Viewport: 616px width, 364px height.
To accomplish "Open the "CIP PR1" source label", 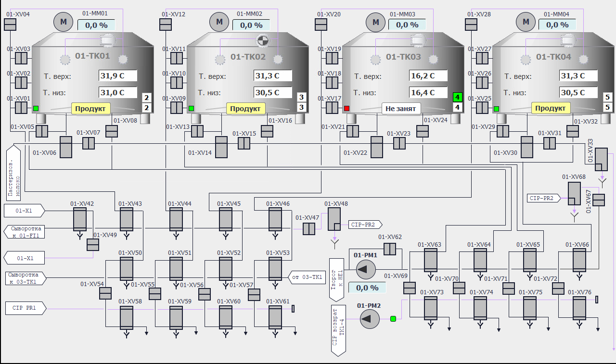I will point(25,308).
